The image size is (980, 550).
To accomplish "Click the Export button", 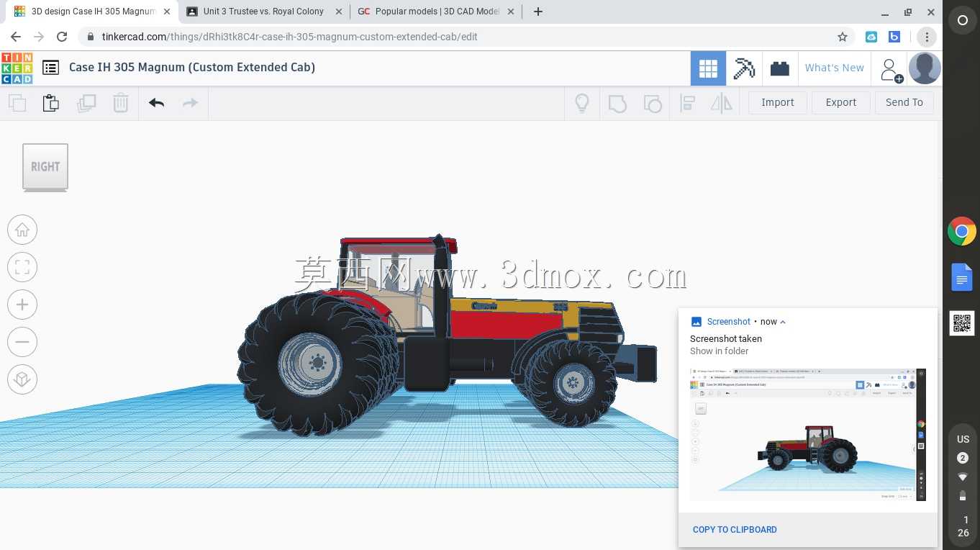I will tap(841, 102).
